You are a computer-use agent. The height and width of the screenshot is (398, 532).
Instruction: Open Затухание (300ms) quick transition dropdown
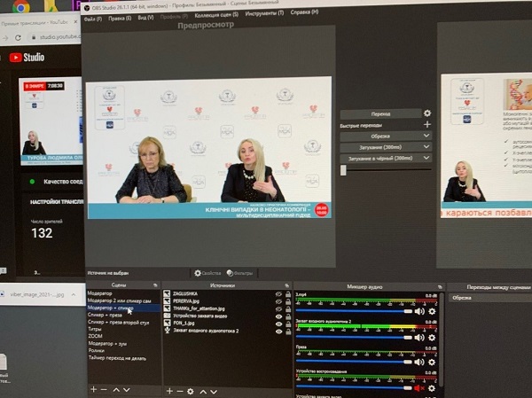pyautogui.click(x=386, y=147)
